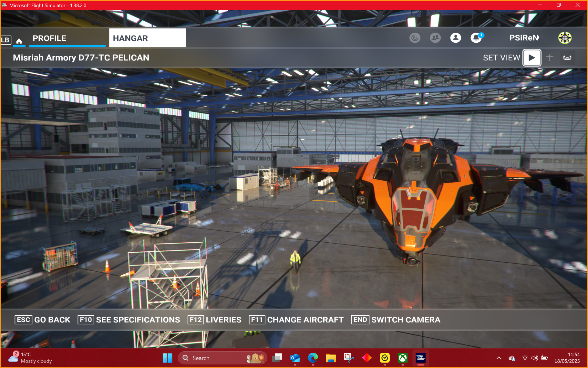Open the Windows Start menu

pos(167,358)
